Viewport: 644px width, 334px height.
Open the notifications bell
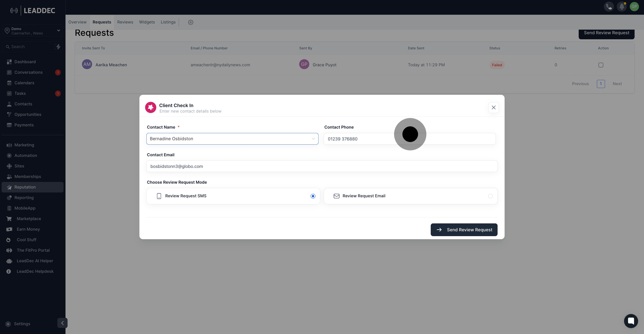pos(621,7)
